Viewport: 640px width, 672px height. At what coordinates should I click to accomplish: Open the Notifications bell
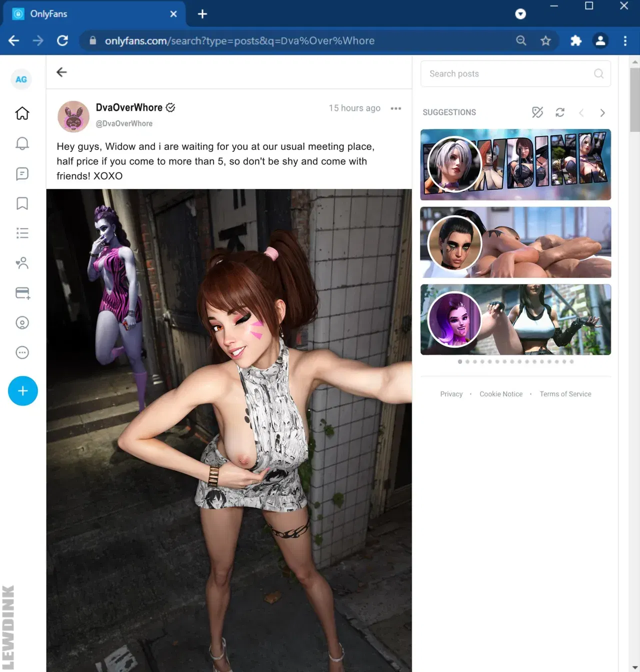(x=22, y=143)
